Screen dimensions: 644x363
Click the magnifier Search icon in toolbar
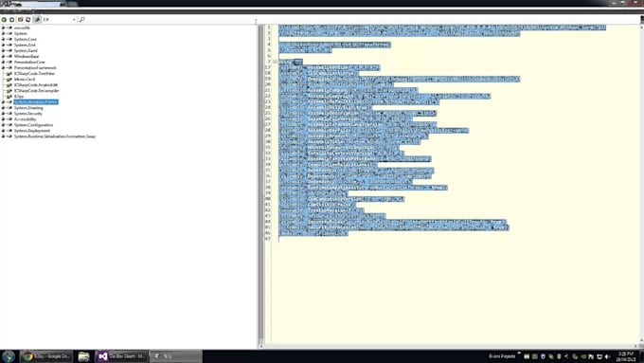[81, 19]
